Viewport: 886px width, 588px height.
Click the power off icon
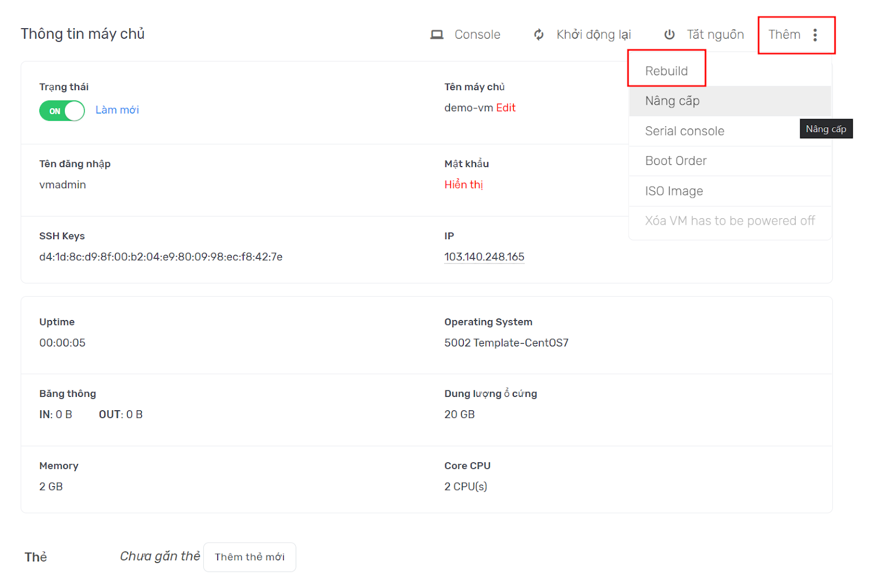(x=669, y=35)
